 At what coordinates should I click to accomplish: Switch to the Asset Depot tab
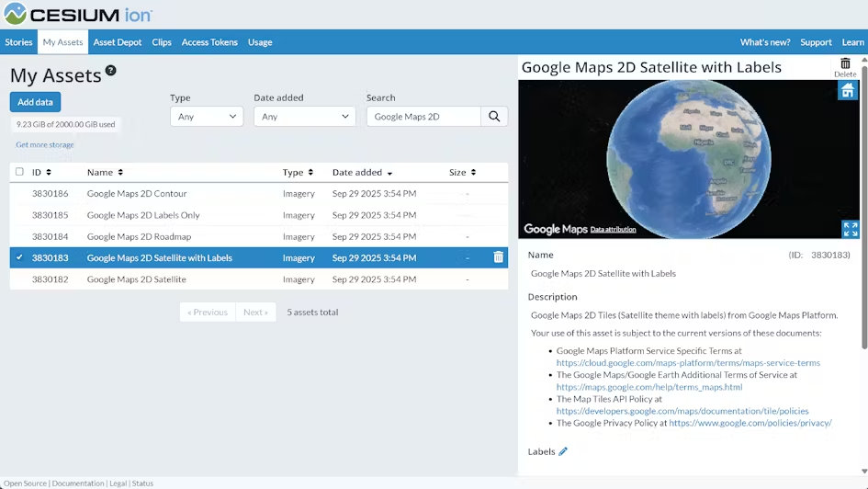(x=118, y=42)
